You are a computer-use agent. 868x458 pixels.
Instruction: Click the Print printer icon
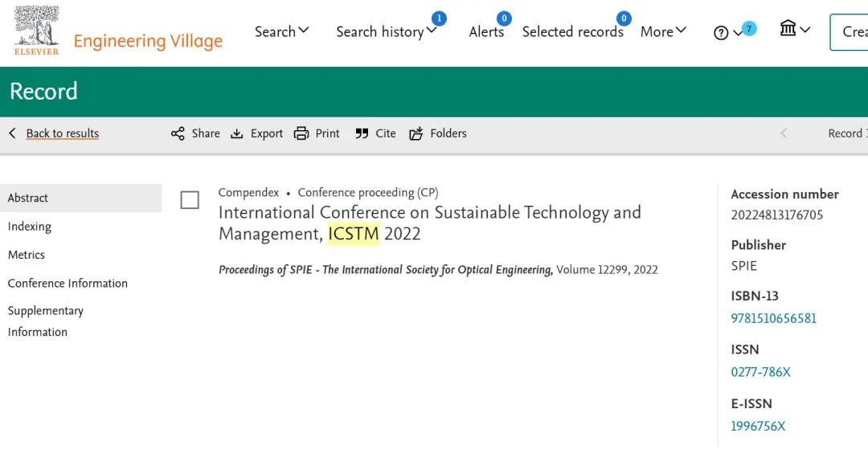[x=301, y=133]
